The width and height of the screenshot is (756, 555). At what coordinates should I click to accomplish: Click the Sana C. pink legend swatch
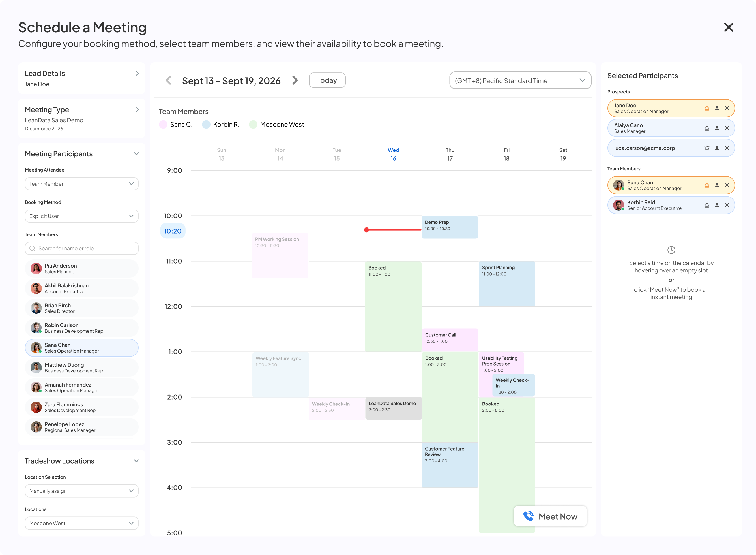tap(163, 125)
